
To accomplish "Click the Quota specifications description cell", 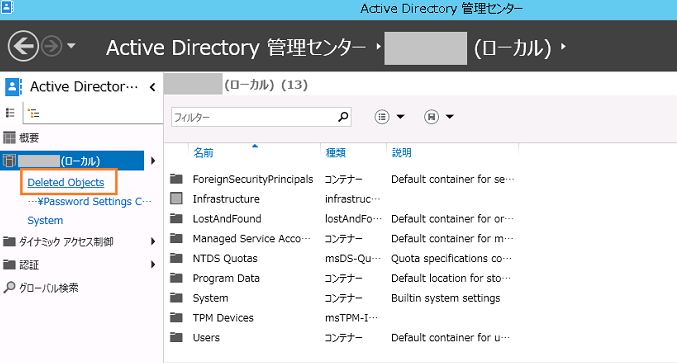I will tap(451, 259).
